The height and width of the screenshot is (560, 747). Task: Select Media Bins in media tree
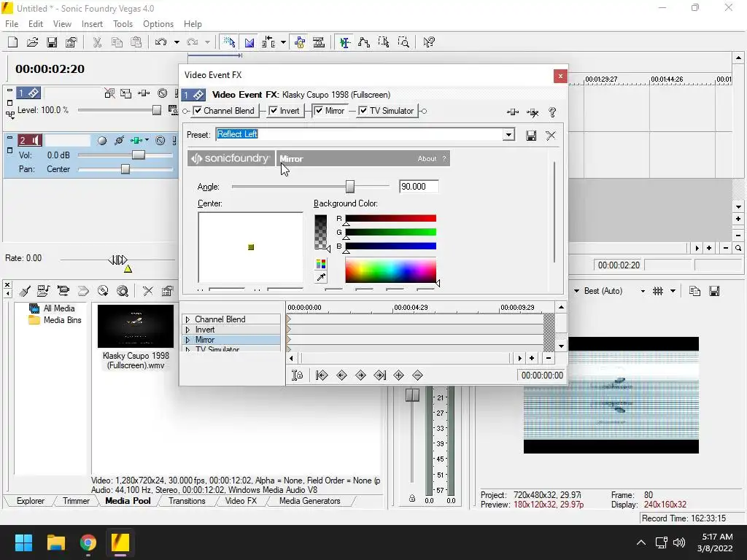(x=63, y=320)
